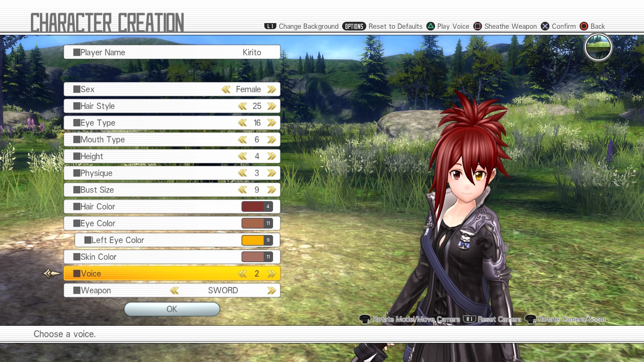This screenshot has height=362, width=644.
Task: Decrease Physique value
Action: (x=243, y=173)
